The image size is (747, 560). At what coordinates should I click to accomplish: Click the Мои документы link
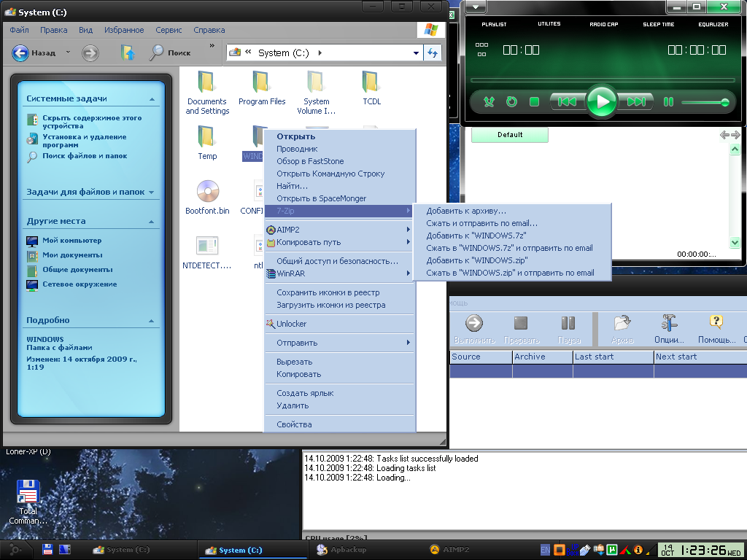(x=71, y=255)
